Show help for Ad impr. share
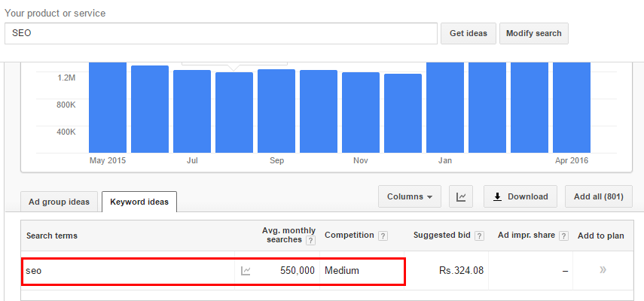 click(563, 236)
